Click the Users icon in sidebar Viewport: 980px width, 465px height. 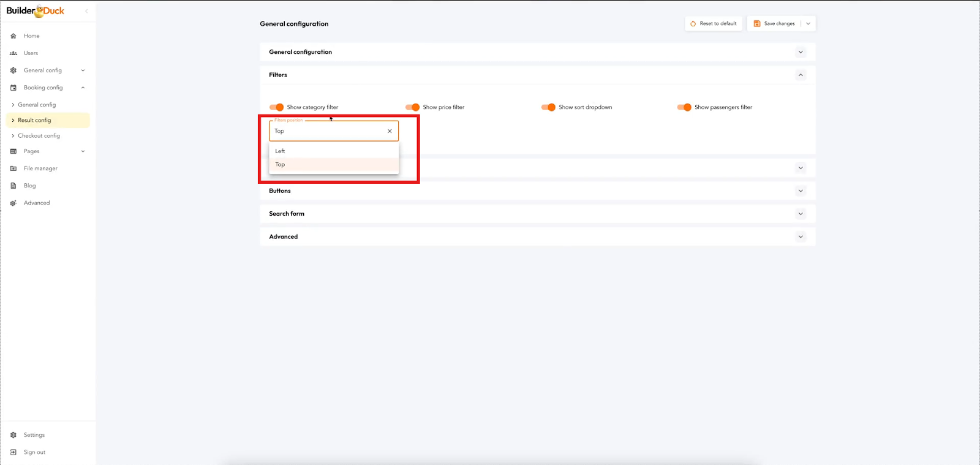click(13, 53)
